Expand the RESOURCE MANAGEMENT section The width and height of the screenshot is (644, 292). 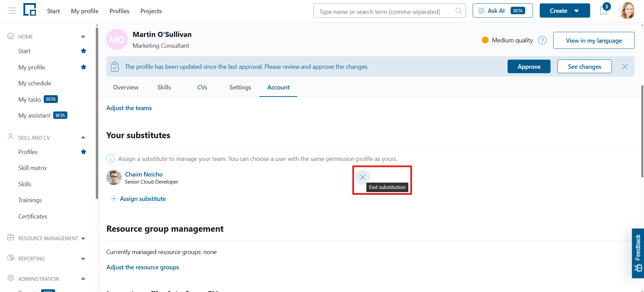(x=83, y=238)
